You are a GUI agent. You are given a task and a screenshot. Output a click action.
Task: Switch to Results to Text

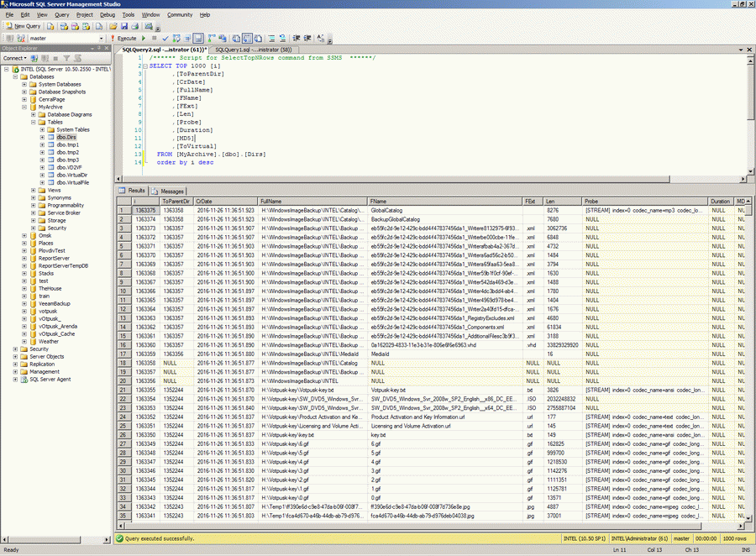[x=236, y=38]
